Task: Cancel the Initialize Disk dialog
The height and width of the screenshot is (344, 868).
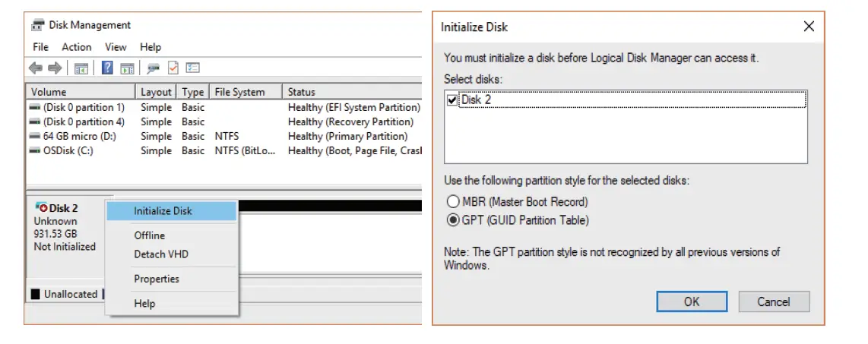Action: (x=773, y=301)
